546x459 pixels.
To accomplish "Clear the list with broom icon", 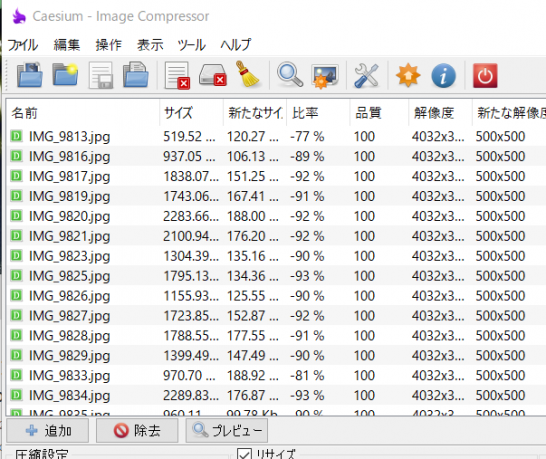I will pos(247,74).
